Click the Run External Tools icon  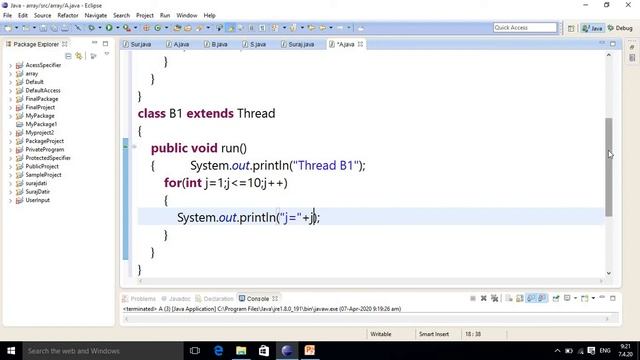coord(127,28)
